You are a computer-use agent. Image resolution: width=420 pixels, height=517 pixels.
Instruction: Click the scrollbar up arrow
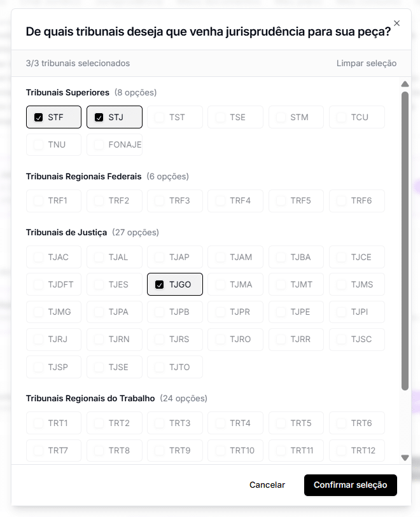(x=405, y=84)
